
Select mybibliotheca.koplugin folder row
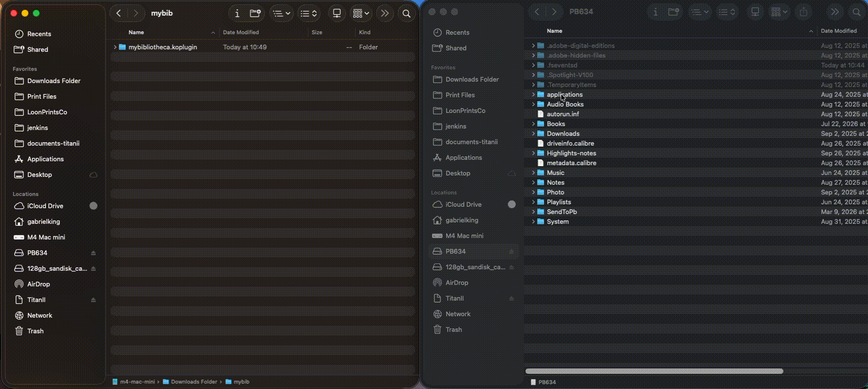[x=262, y=47]
